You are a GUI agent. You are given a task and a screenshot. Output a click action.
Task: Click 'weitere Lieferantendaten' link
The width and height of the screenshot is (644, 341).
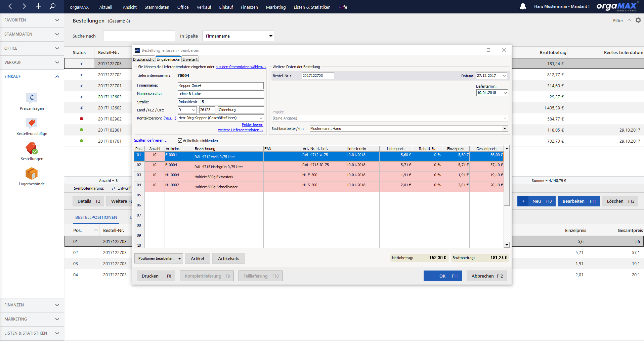tap(241, 130)
